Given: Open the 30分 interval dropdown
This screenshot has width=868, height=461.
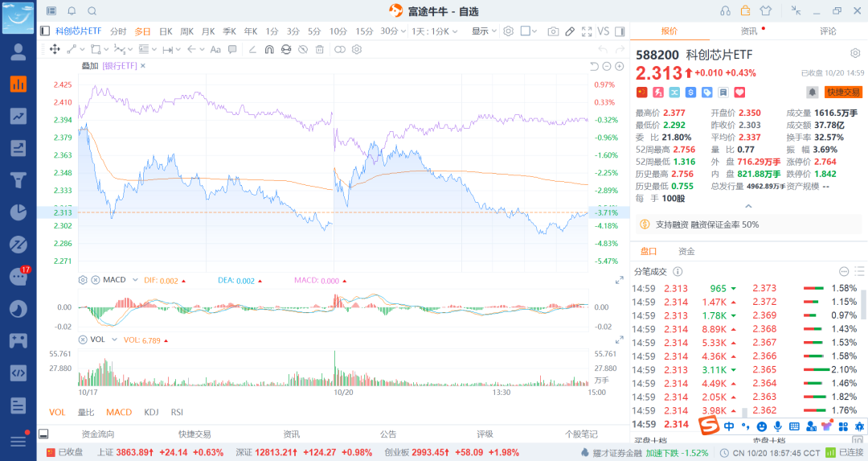Looking at the screenshot, I should 393,31.
